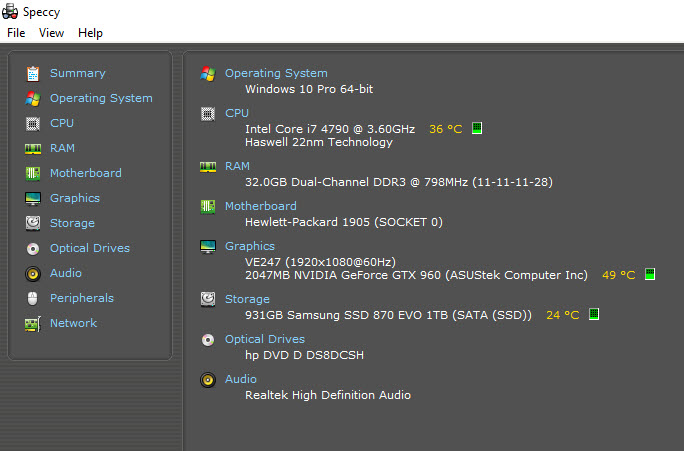Viewport: 684px width, 451px height.
Task: Open the Help menu
Action: coord(90,33)
